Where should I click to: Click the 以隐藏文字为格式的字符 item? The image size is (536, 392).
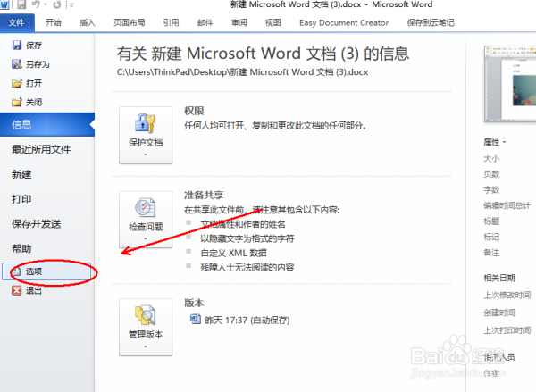[247, 238]
